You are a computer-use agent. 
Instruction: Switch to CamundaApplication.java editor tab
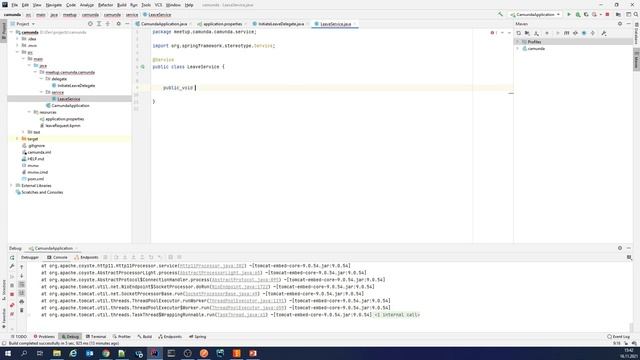pos(163,24)
